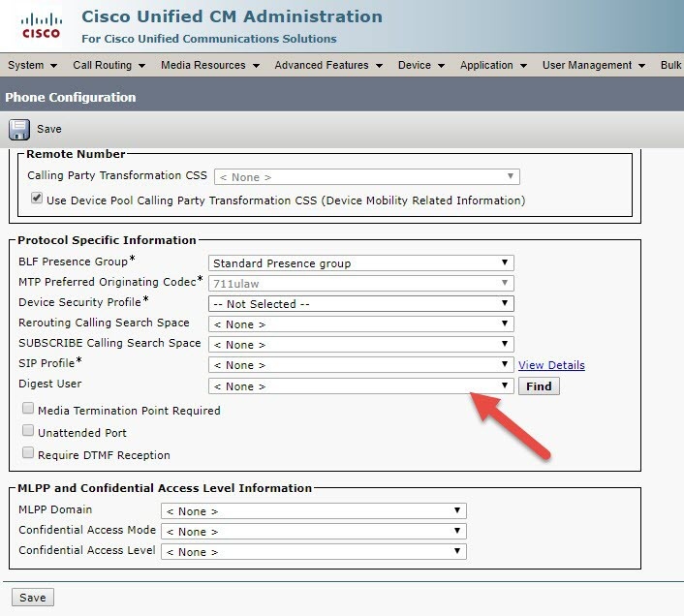
Task: Open the Device menu
Action: point(421,65)
